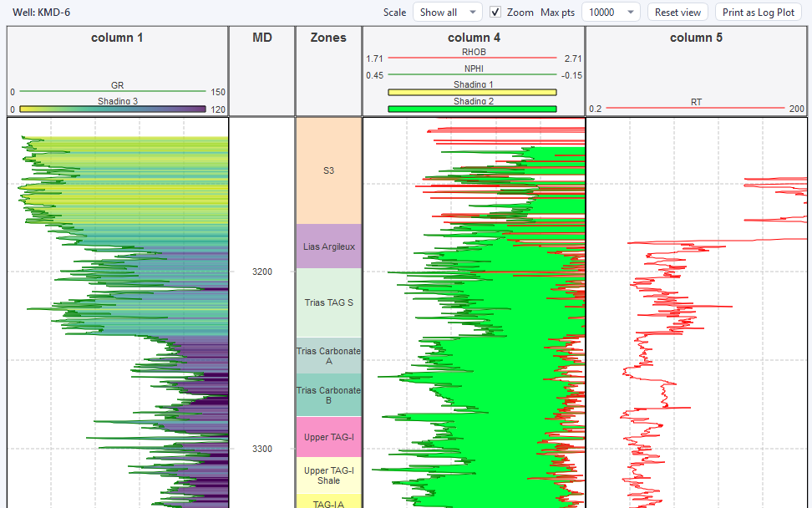Click the Max pts label
The image size is (812, 508).
(x=557, y=12)
